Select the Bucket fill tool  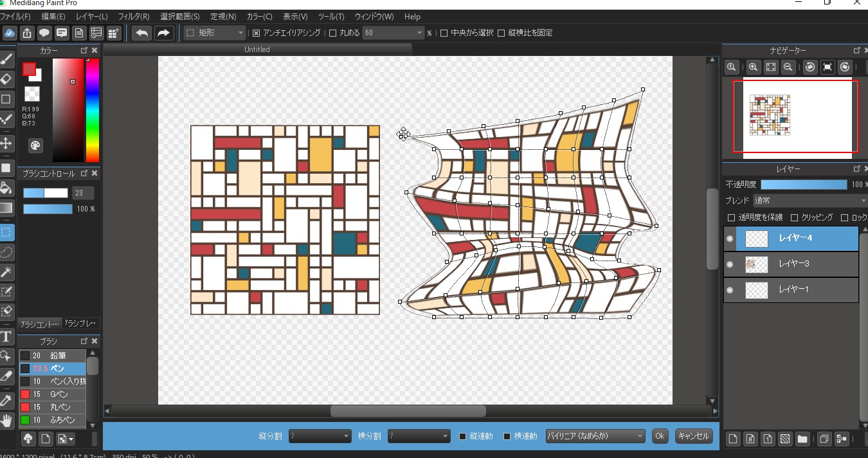pos(6,188)
